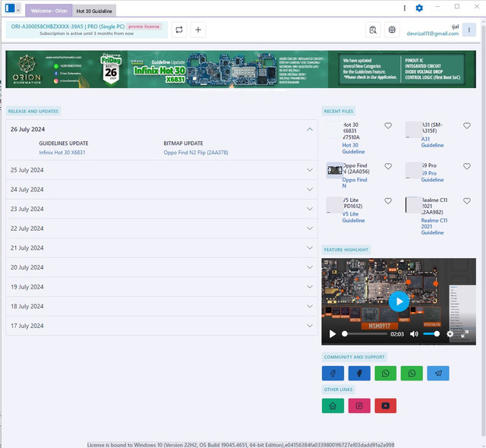Favorite the V5 Lite recent file
486x448 pixels.
(388, 201)
